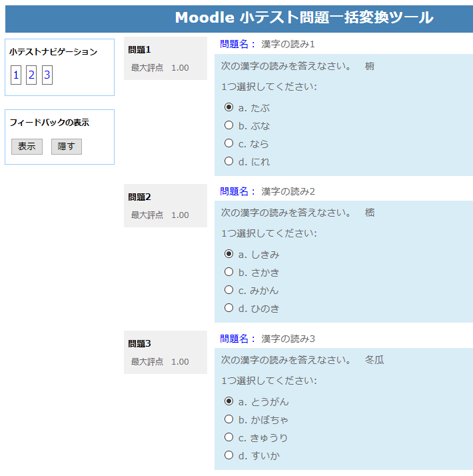This screenshot has height=476, width=473.
Task: Go to question 1 in quiz navigation
Action: [x=16, y=75]
